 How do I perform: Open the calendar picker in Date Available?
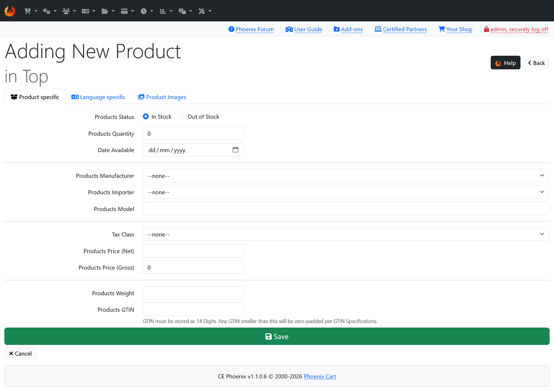pyautogui.click(x=235, y=150)
